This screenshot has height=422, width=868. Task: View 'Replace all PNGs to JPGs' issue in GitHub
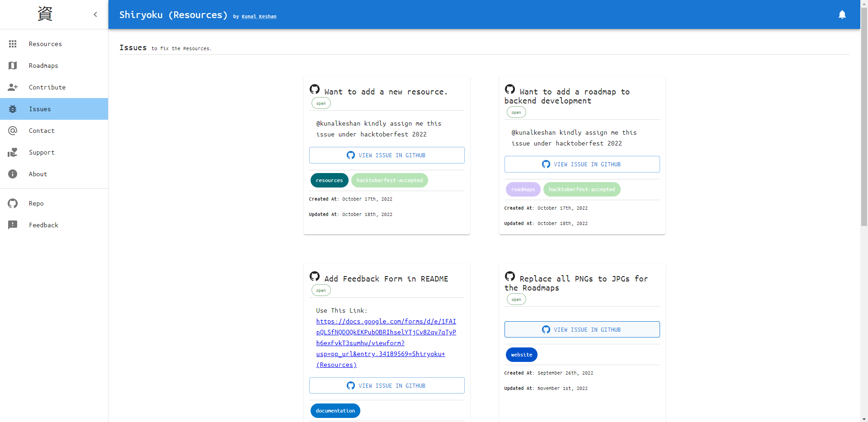582,329
